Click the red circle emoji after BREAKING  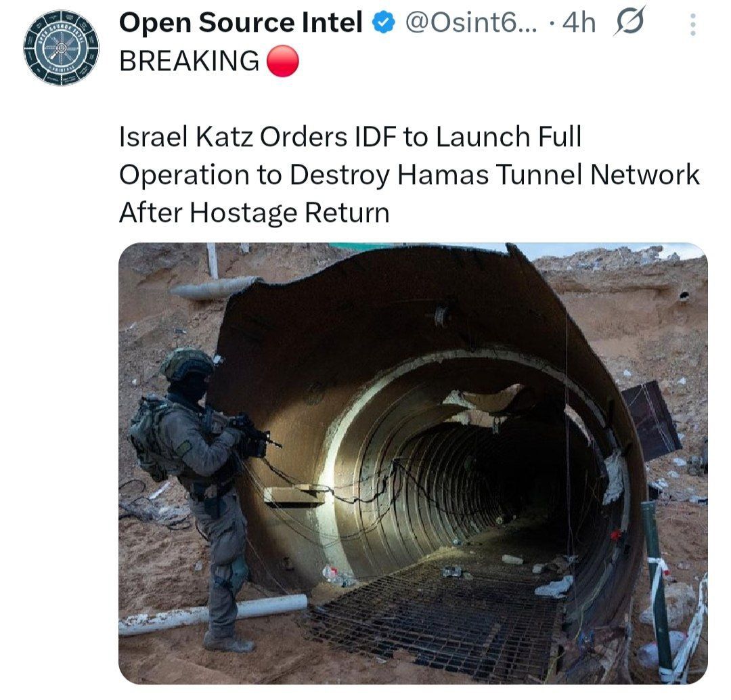282,61
